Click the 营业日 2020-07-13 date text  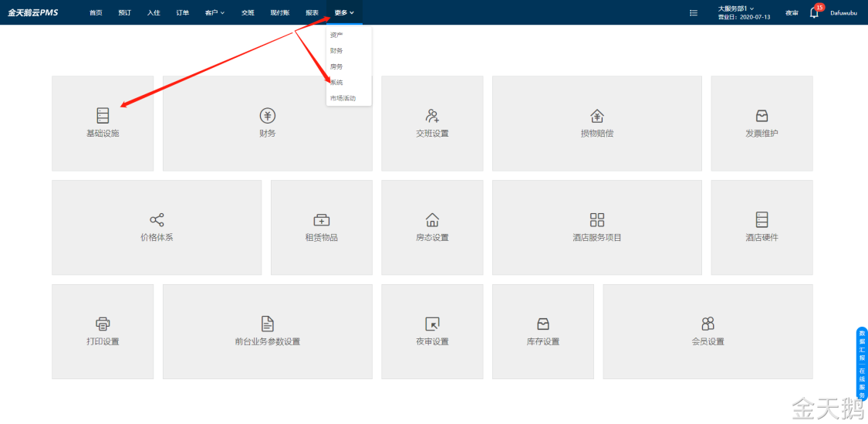click(x=744, y=17)
